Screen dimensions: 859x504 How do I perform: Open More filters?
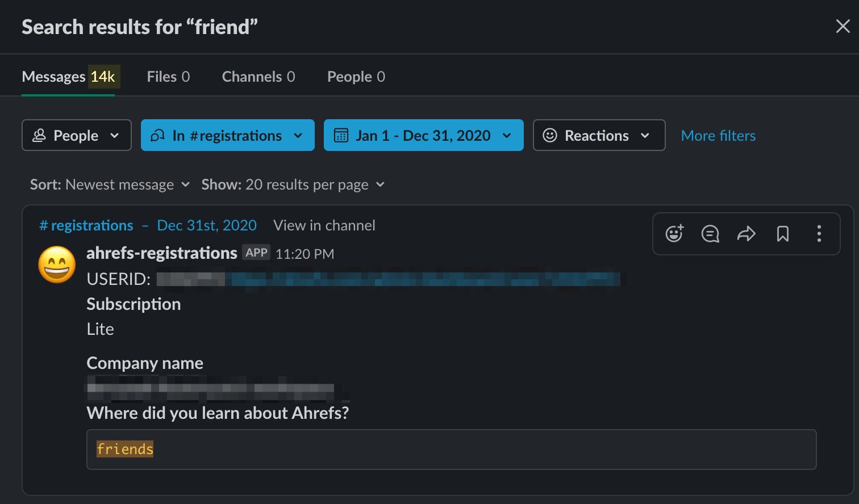[718, 135]
